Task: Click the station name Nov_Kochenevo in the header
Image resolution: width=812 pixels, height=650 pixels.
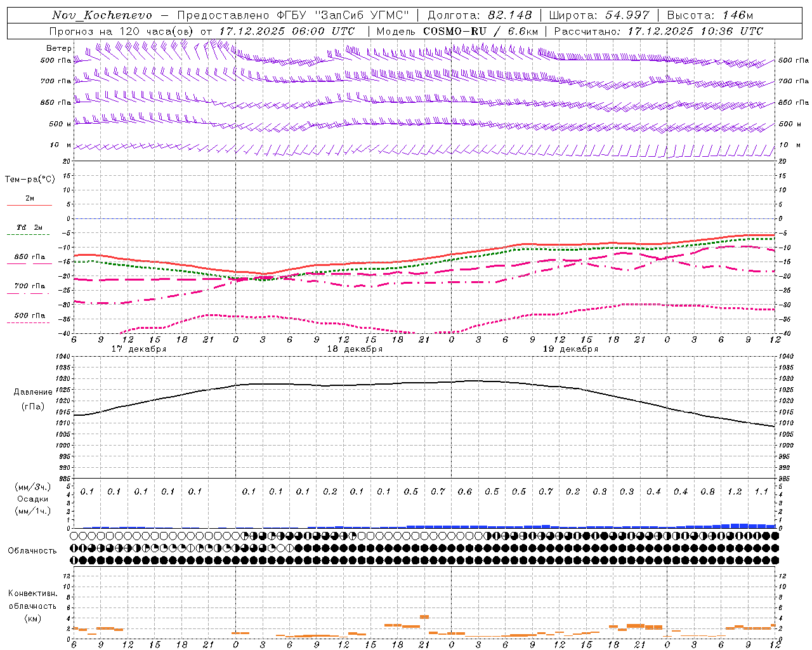Action: point(102,15)
